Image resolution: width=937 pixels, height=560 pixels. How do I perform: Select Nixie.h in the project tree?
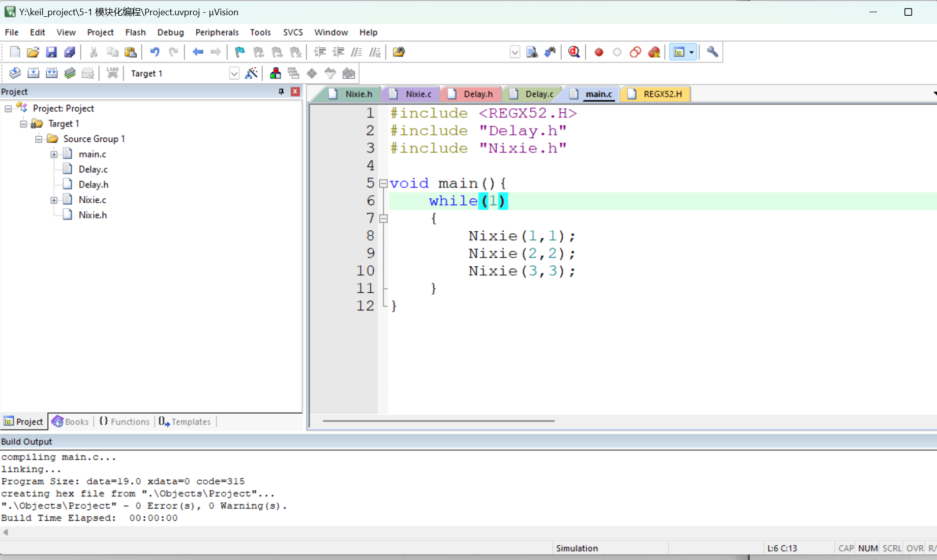click(x=93, y=215)
